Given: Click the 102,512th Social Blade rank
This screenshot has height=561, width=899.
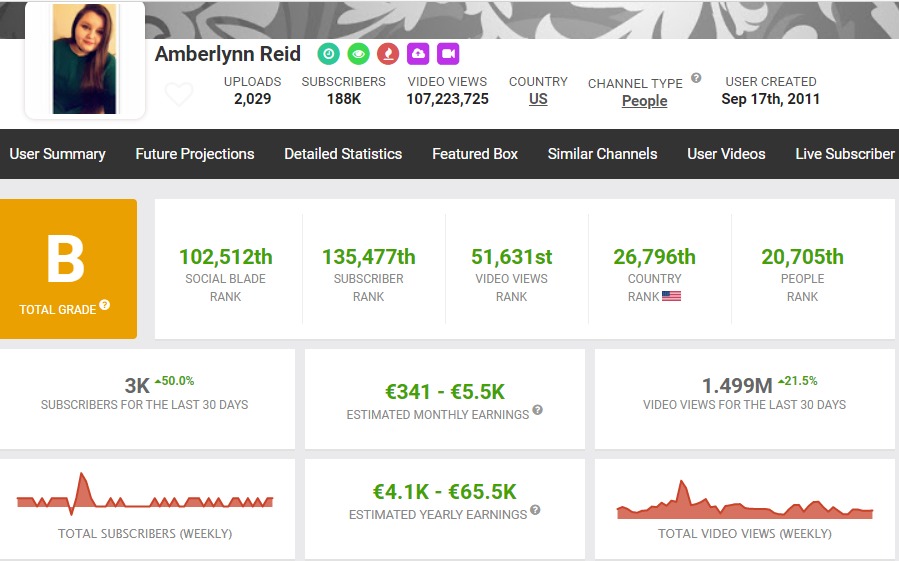Looking at the screenshot, I should point(225,257).
